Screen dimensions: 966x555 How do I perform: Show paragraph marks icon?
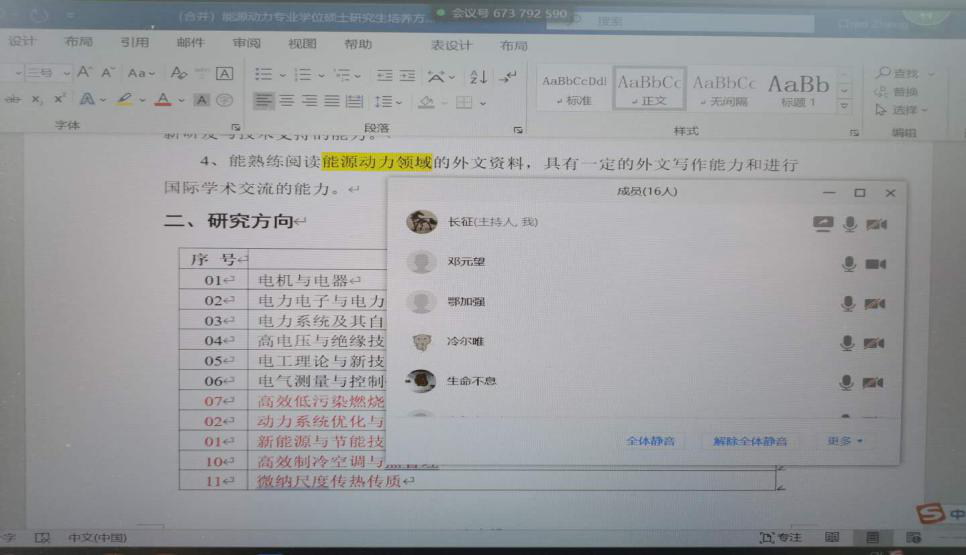point(508,75)
